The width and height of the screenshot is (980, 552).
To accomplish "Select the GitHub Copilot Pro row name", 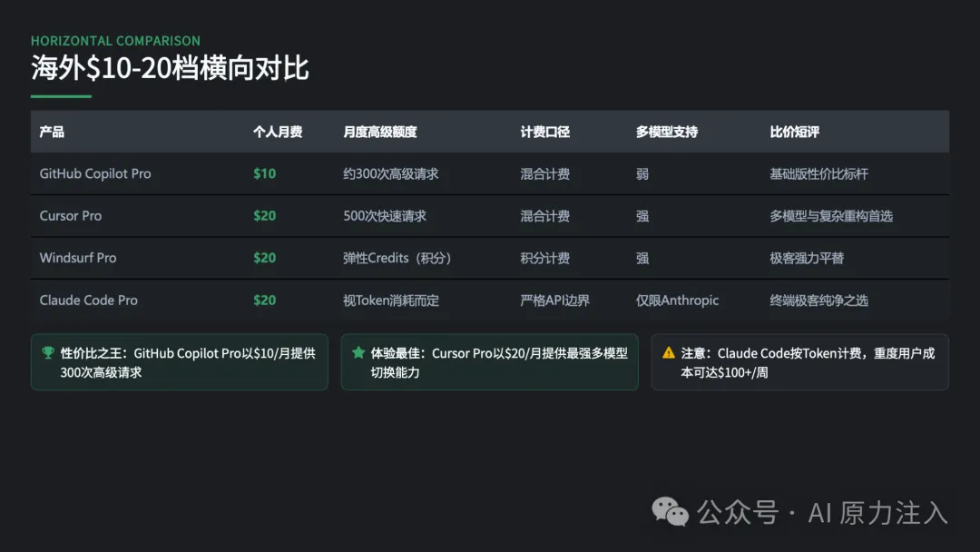I will tap(95, 173).
